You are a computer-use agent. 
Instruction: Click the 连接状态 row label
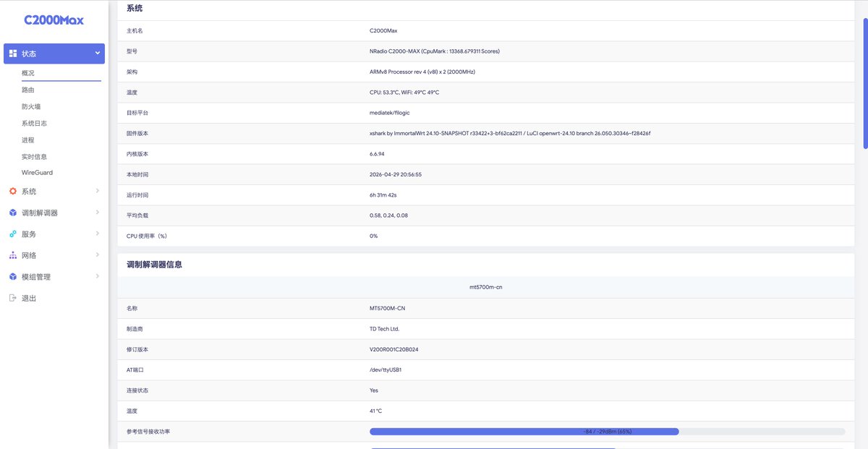pyautogui.click(x=137, y=390)
